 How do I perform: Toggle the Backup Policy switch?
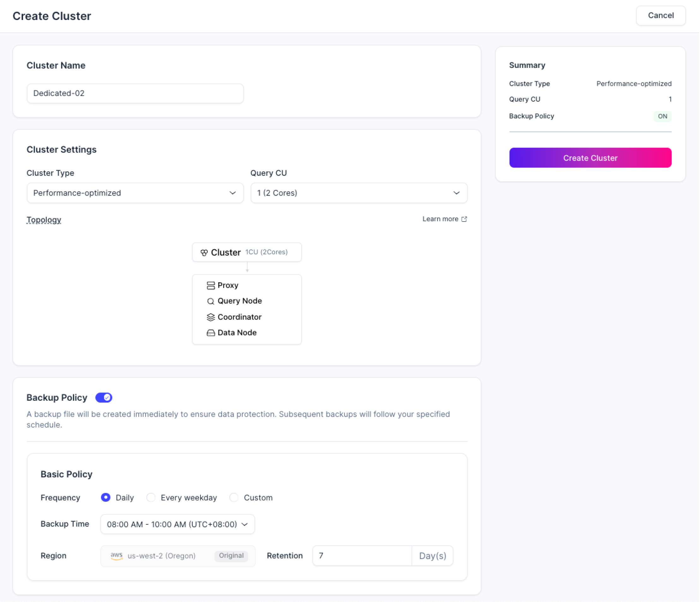click(x=104, y=398)
